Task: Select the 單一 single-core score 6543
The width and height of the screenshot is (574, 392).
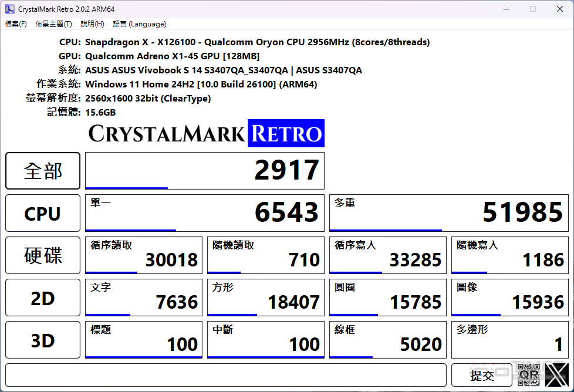Action: click(x=205, y=213)
